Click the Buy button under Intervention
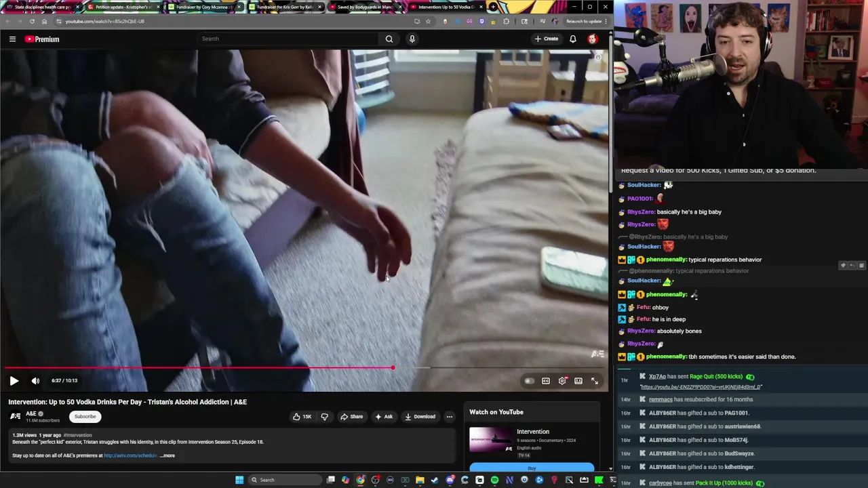This screenshot has height=488, width=868. (532, 468)
